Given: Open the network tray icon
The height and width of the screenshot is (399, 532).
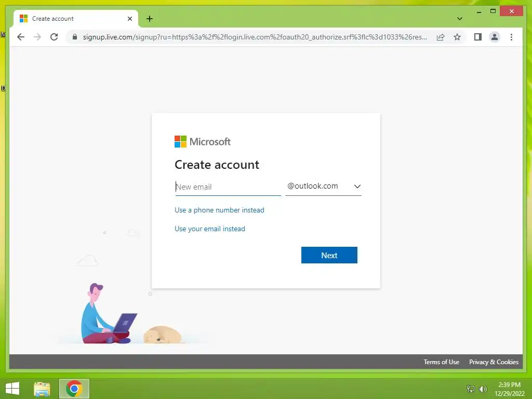Looking at the screenshot, I should coord(471,389).
